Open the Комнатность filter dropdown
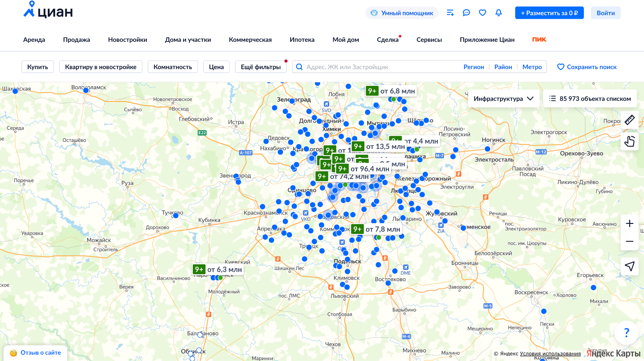644x361 pixels. [173, 67]
